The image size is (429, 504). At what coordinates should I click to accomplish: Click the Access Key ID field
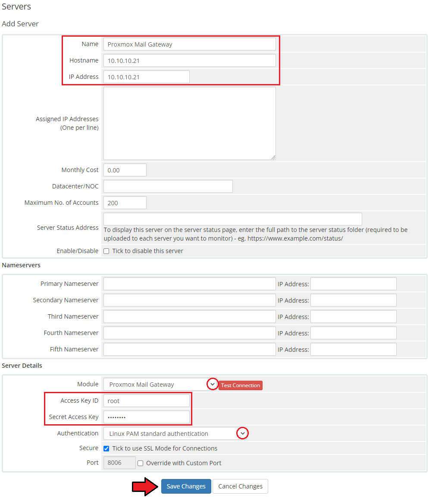[146, 401]
